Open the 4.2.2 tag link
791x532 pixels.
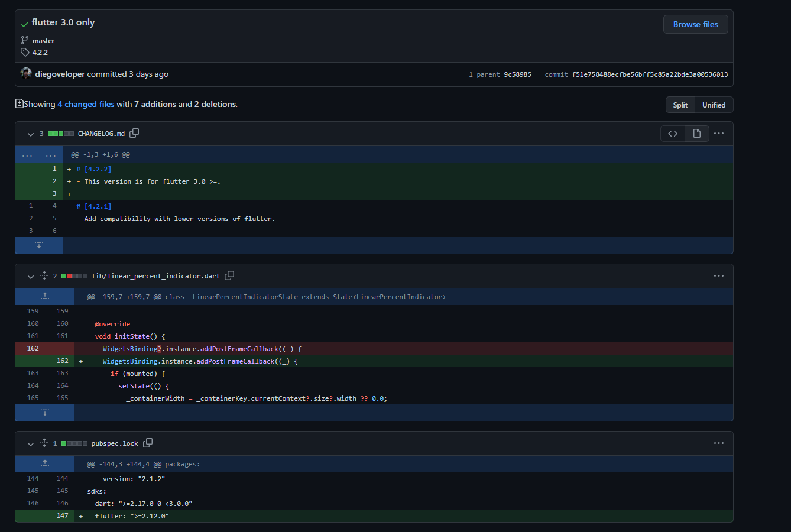click(x=40, y=53)
